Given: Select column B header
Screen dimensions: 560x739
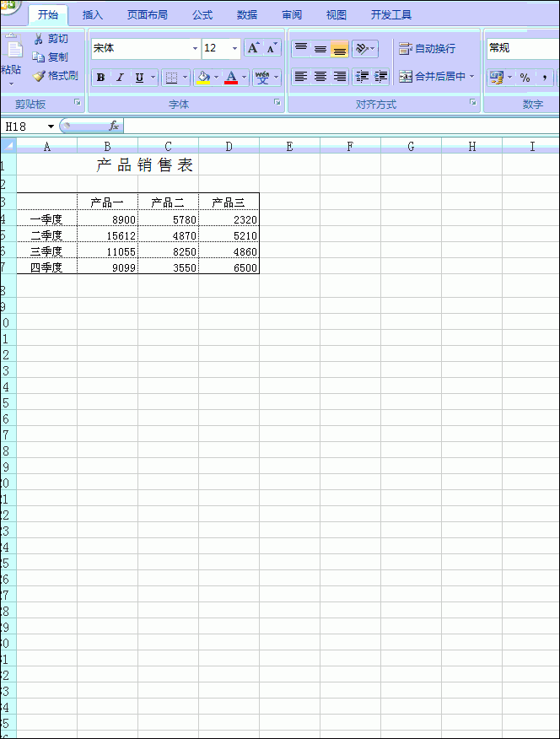Looking at the screenshot, I should tap(107, 147).
